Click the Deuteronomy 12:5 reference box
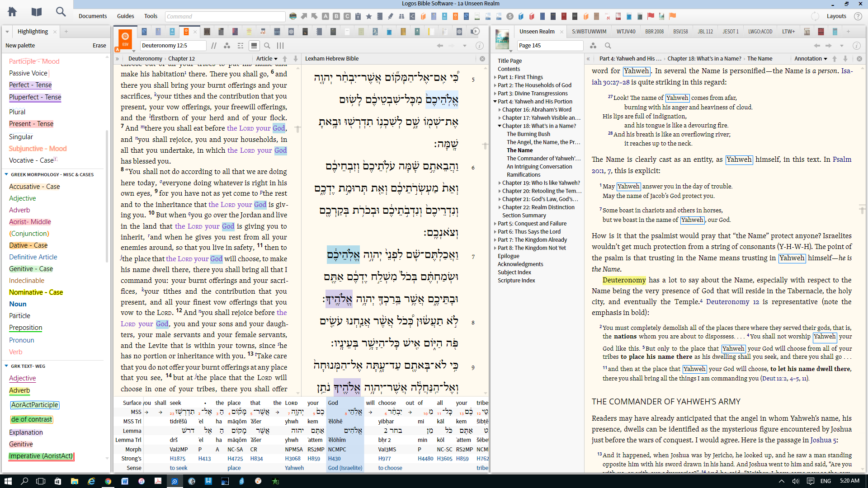Image resolution: width=868 pixels, height=488 pixels. [x=173, y=46]
